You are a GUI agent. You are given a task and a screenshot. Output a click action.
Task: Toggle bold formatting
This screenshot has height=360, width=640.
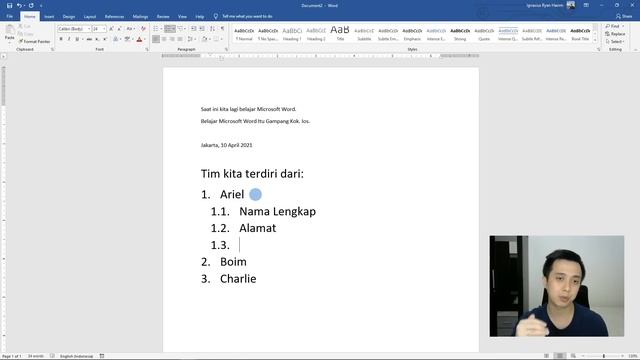click(x=61, y=39)
